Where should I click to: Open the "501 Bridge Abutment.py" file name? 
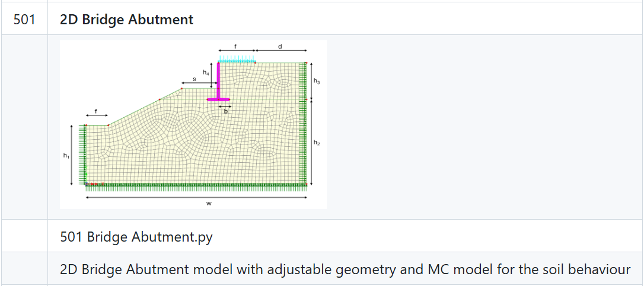[x=136, y=237]
